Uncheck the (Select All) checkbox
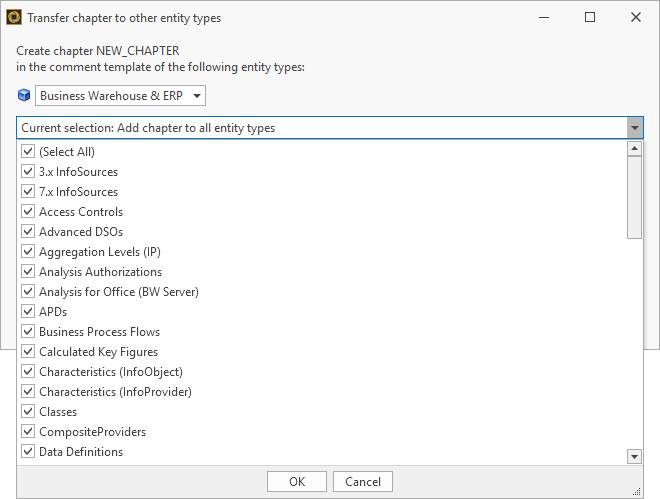660x499 pixels. pos(28,152)
